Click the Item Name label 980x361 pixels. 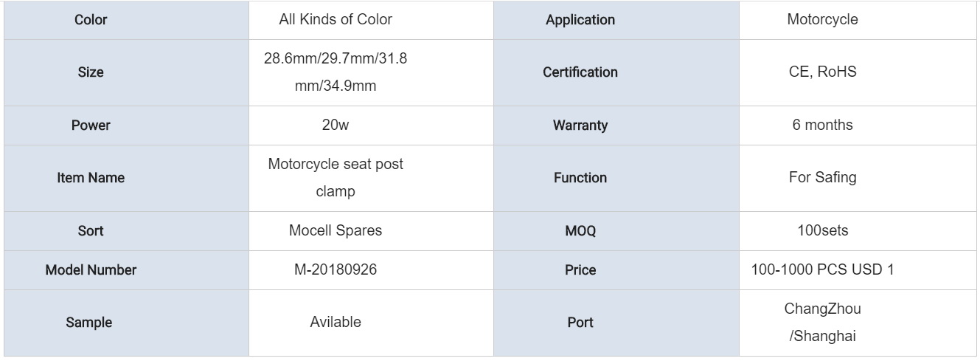[x=91, y=178]
